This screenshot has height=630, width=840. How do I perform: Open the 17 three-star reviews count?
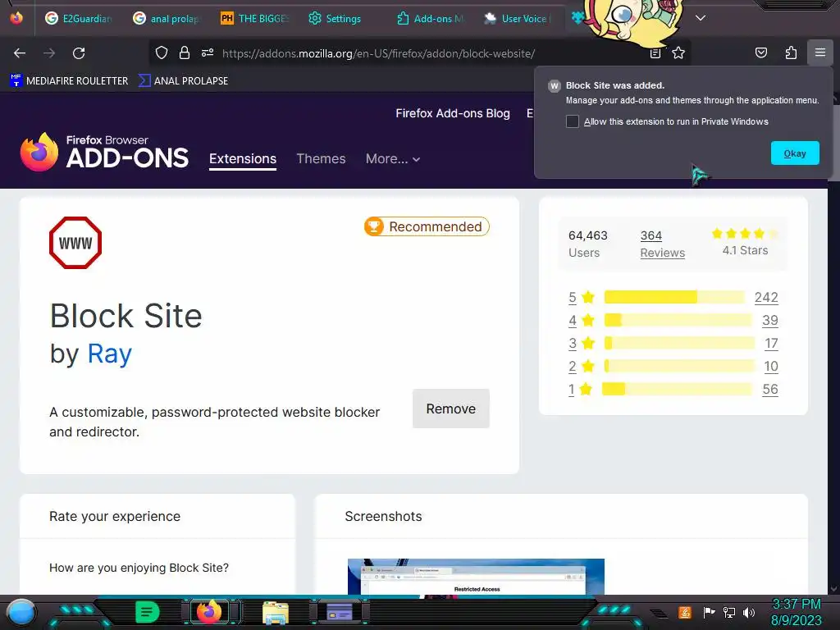click(x=771, y=344)
